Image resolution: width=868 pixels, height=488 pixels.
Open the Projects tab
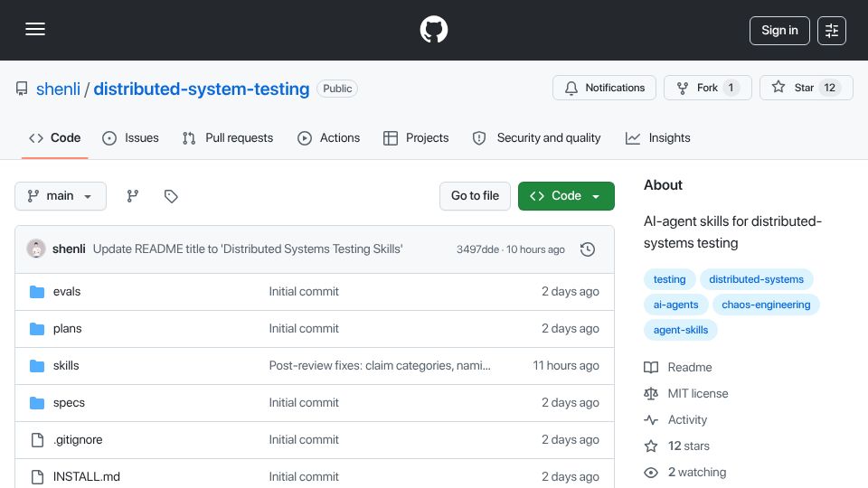[416, 137]
